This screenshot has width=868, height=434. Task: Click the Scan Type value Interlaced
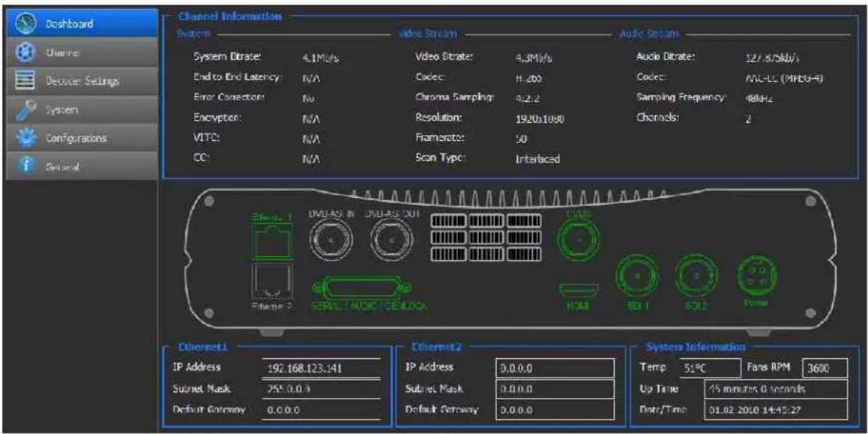[x=537, y=159]
